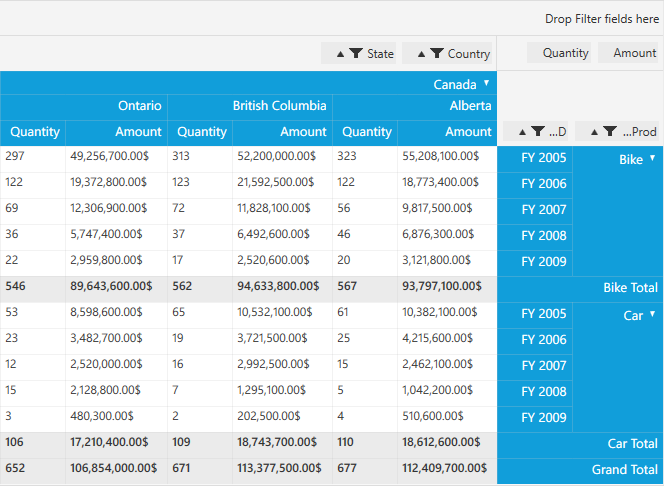Click the Grand Total amount 106,854,000.00$
This screenshot has width=664, height=486.
[116, 469]
